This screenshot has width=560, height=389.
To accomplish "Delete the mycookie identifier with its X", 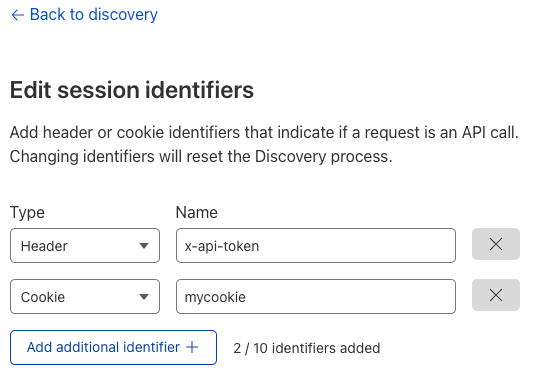I will [x=496, y=295].
